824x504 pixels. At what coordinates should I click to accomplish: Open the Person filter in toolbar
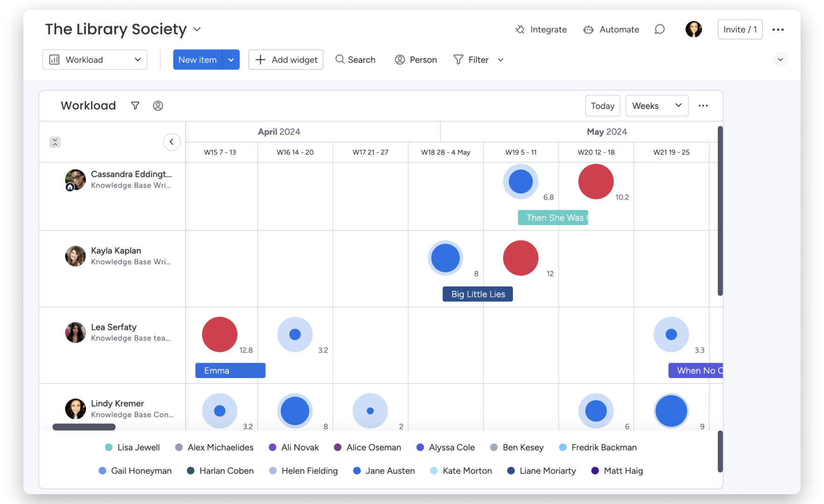point(416,60)
